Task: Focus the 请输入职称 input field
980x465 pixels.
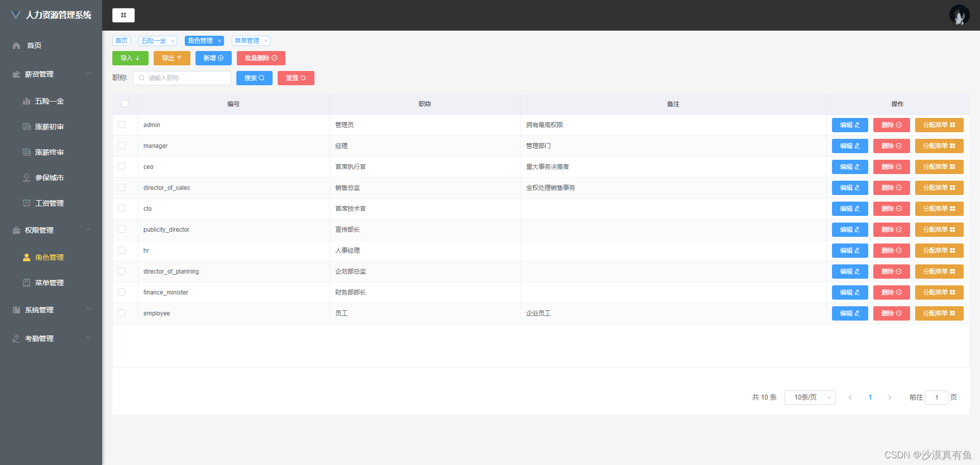Action: [182, 78]
